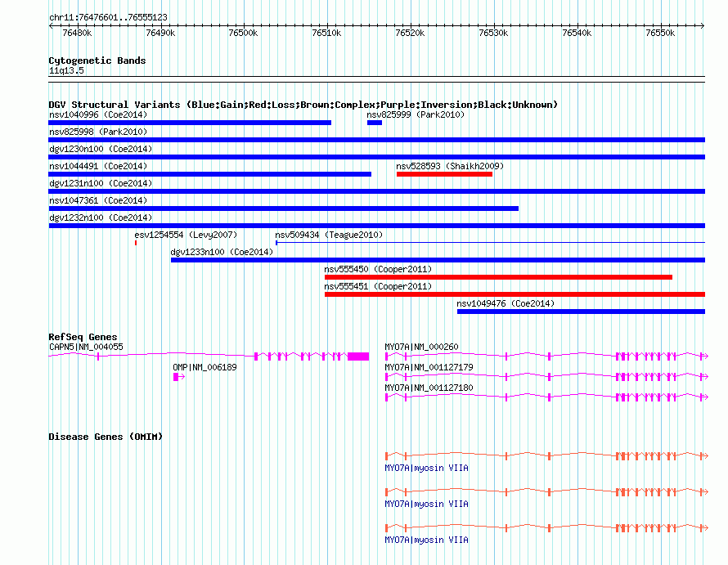This screenshot has height=565, width=728.
Task: Select the CAPN5|NM_004055 gene label
Action: tap(86, 347)
